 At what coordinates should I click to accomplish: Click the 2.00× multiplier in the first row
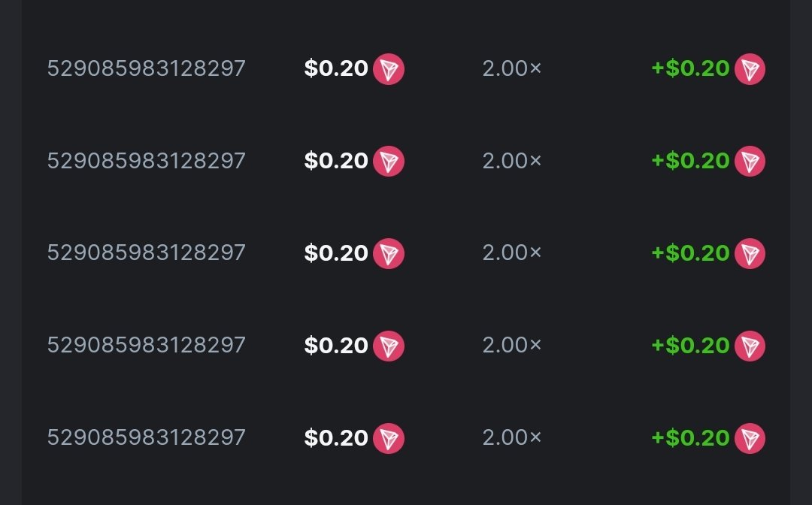point(512,69)
